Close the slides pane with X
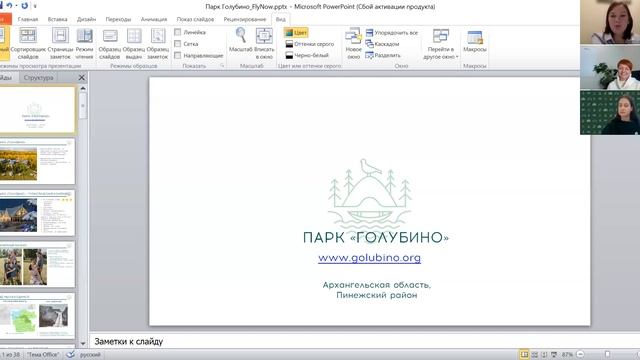The height and width of the screenshot is (360, 640). pyautogui.click(x=82, y=77)
